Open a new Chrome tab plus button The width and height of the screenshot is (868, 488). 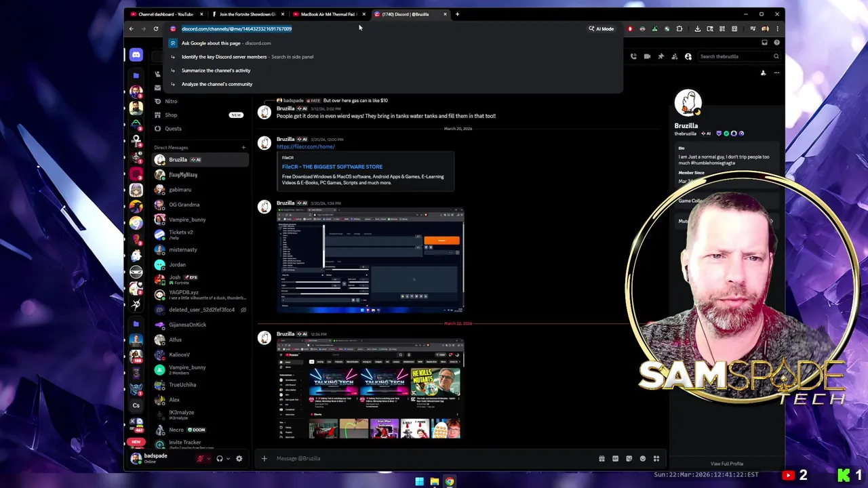coord(457,14)
